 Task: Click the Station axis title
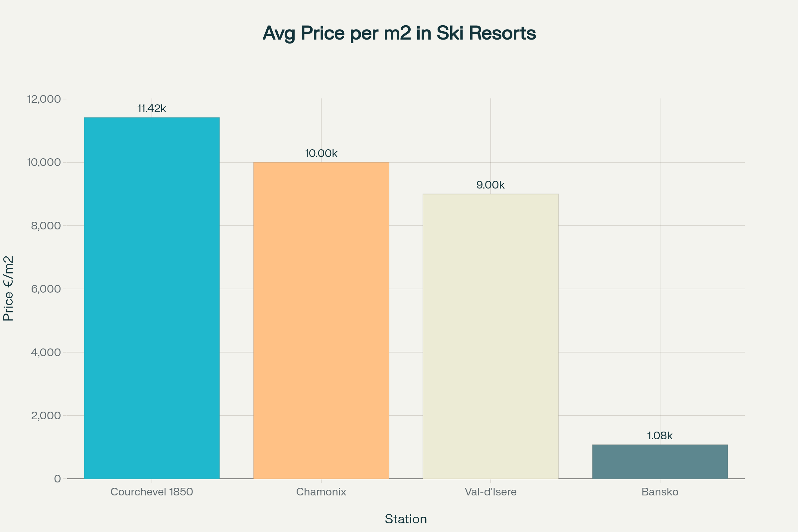[x=406, y=519]
